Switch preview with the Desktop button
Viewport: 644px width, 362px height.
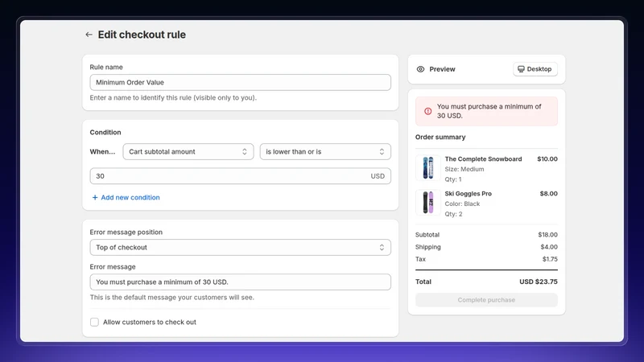[535, 69]
